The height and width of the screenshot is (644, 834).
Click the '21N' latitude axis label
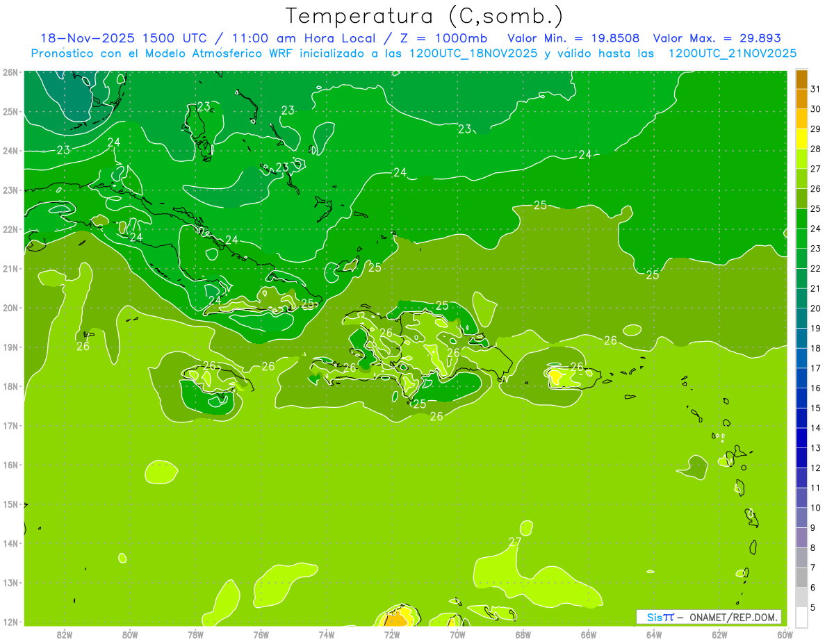pos(10,268)
